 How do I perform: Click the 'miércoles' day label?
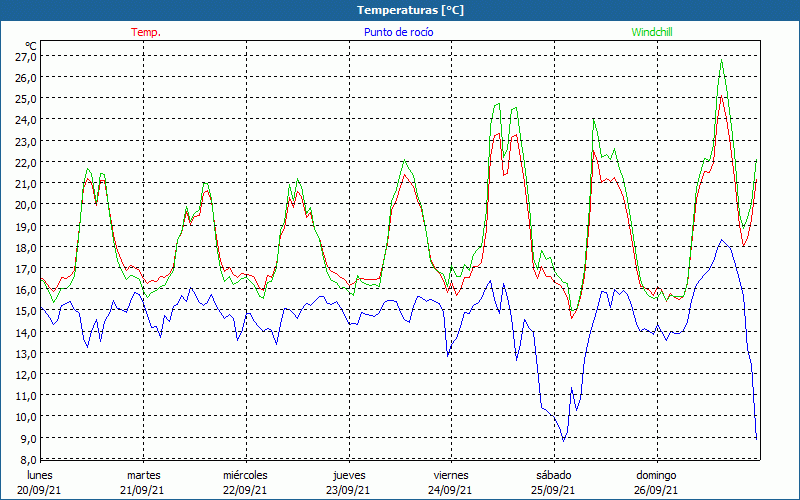coord(245,475)
